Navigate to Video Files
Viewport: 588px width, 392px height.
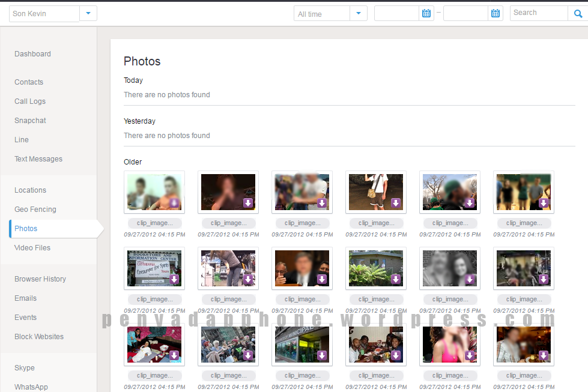point(32,248)
